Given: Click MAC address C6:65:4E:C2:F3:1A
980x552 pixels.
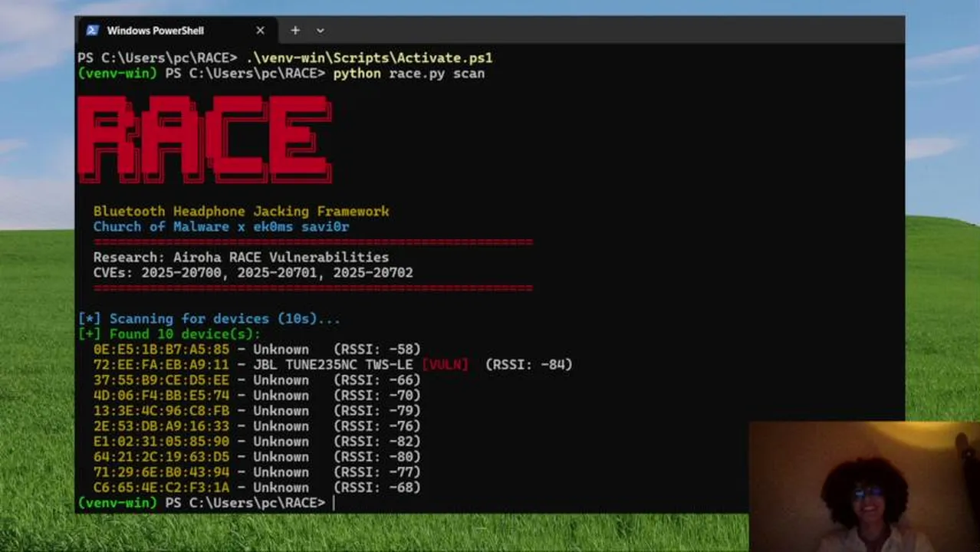Looking at the screenshot, I should tap(161, 487).
